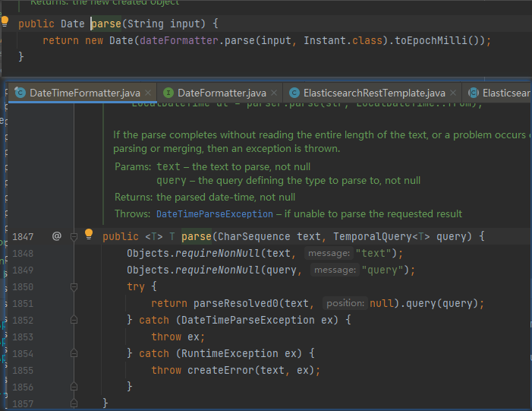Close the ElasticsearchRestTemplate.java tab
The height and width of the screenshot is (411, 532).
tap(453, 93)
